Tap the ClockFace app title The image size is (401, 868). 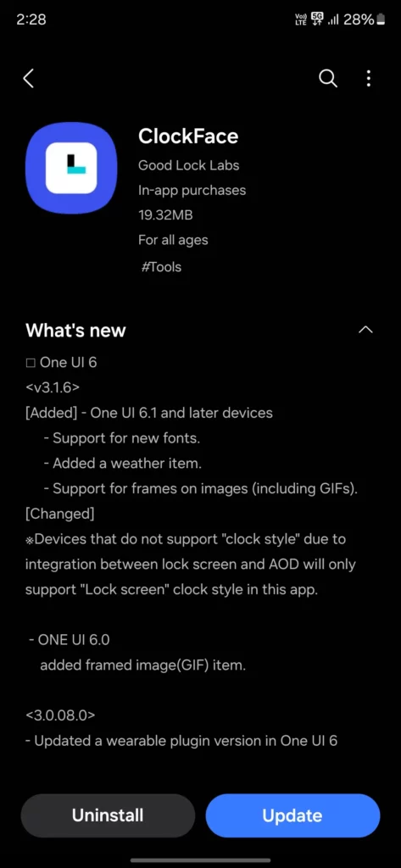coord(188,136)
